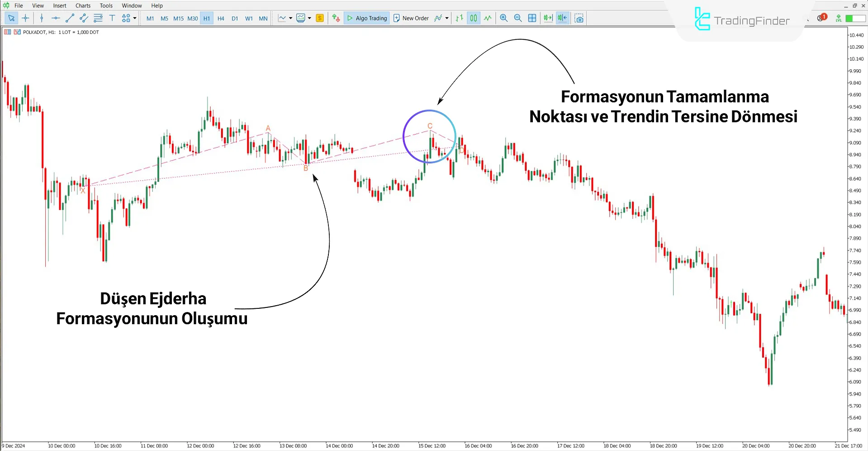
Task: Open the Charts menu
Action: pyautogui.click(x=82, y=5)
